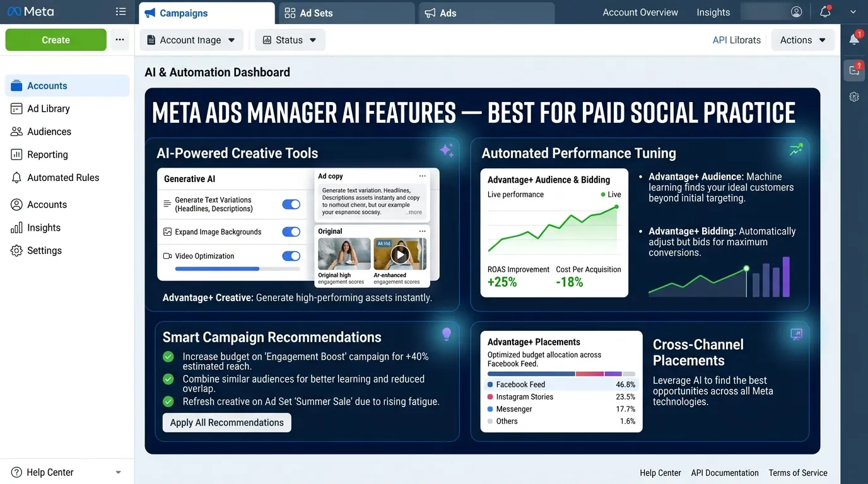This screenshot has width=868, height=484.
Task: Toggle Generate Text Variations switch
Action: click(291, 204)
